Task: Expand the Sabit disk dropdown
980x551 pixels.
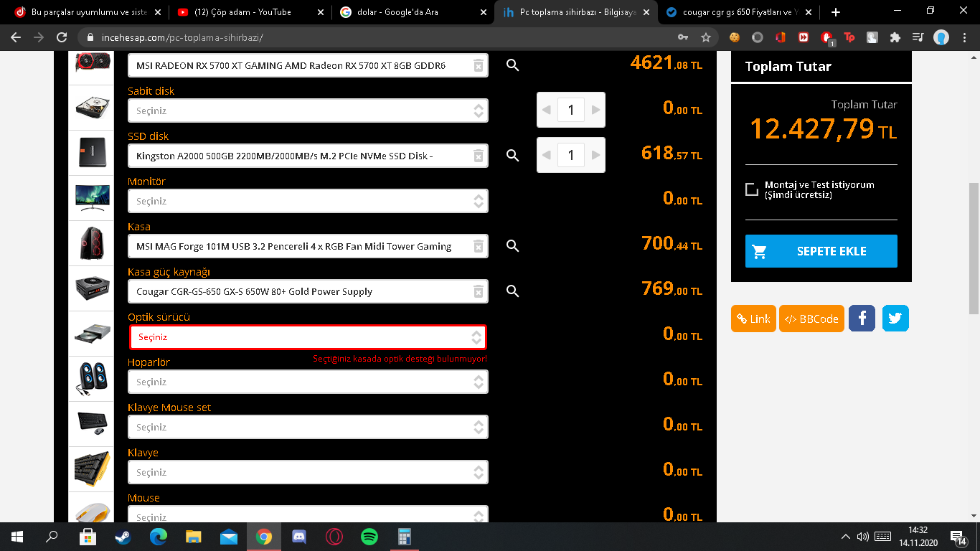Action: pos(308,110)
